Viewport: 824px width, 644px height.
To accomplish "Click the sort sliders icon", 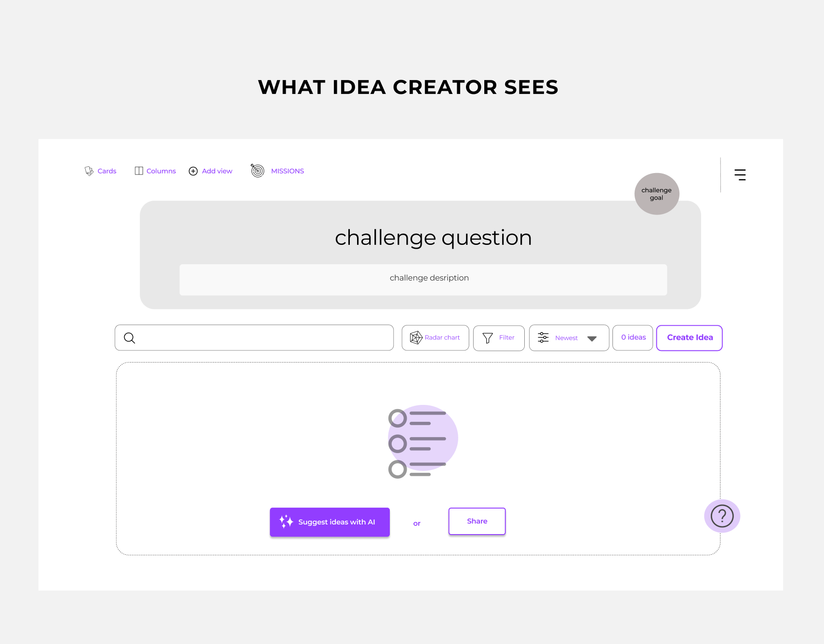I will [x=543, y=337].
